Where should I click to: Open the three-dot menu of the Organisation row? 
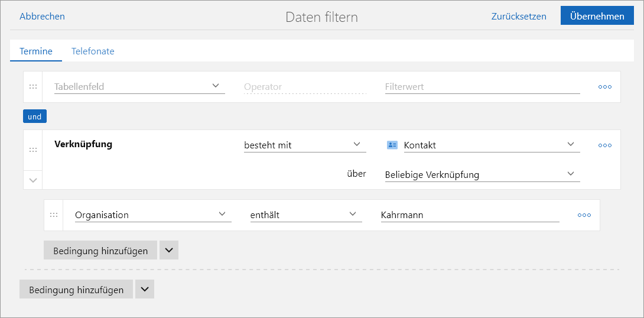click(584, 215)
